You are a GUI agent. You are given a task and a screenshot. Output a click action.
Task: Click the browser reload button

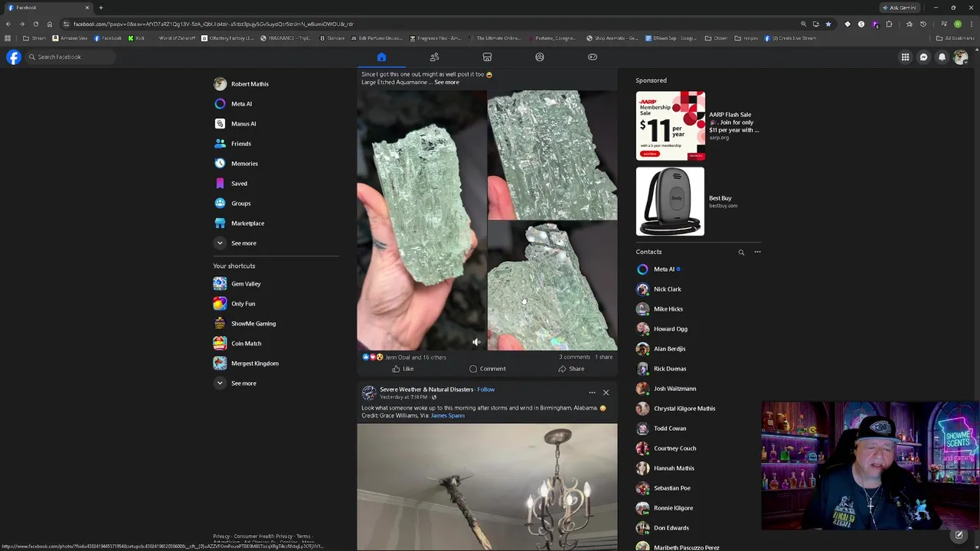pyautogui.click(x=35, y=24)
